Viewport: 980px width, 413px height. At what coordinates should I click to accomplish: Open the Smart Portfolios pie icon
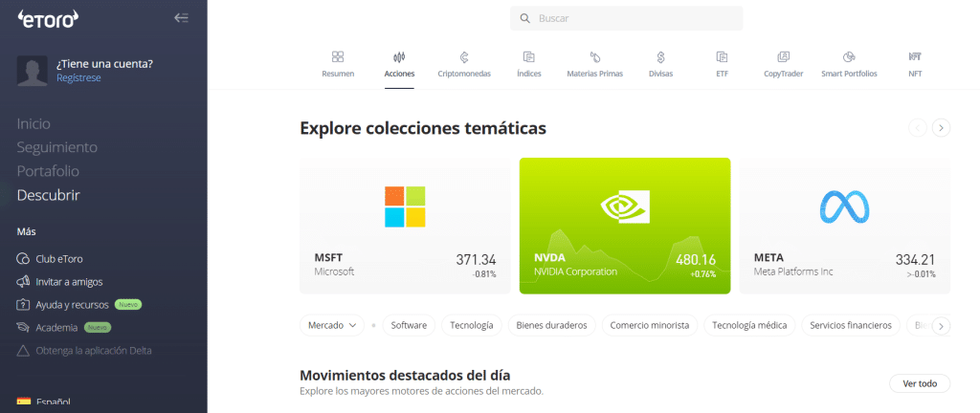coord(849,56)
